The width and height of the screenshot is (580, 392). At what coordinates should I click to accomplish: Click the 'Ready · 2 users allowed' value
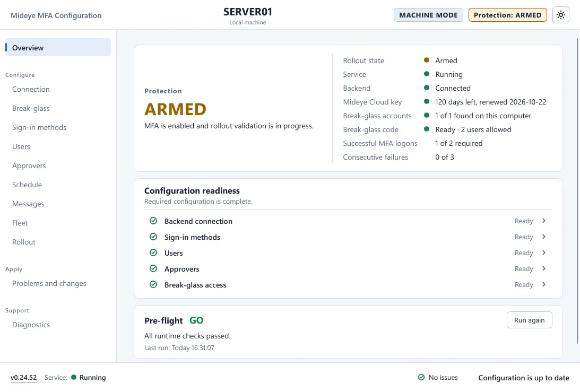[x=473, y=129]
